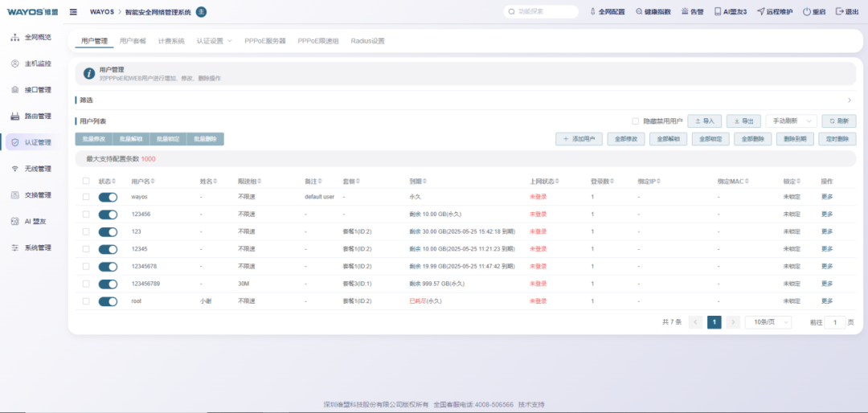This screenshot has height=413, width=868.
Task: Open 更多 menu for user 123456789
Action: pos(827,284)
